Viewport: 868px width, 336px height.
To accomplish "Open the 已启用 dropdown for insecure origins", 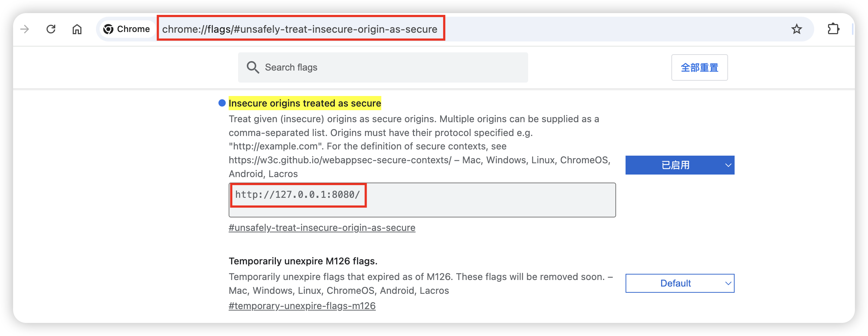I will click(675, 165).
